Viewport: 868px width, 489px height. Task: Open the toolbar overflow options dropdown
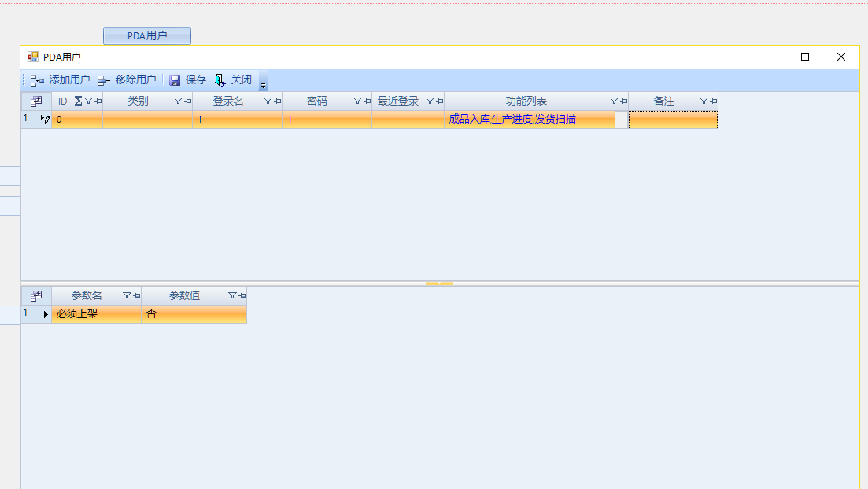pos(263,83)
